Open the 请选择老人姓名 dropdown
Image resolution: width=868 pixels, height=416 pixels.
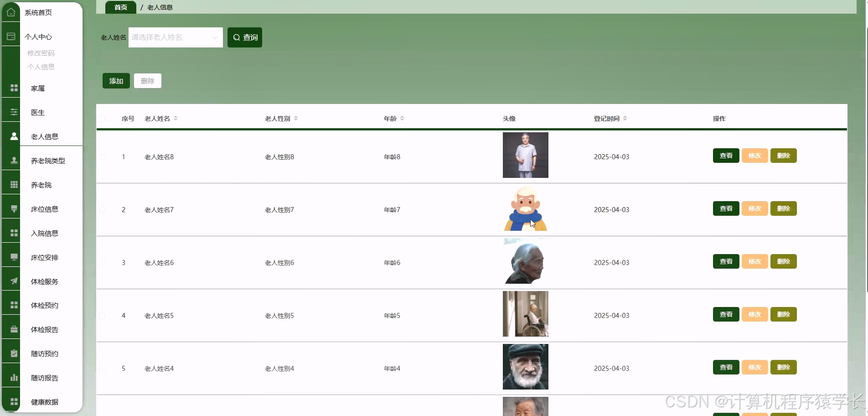coord(176,37)
